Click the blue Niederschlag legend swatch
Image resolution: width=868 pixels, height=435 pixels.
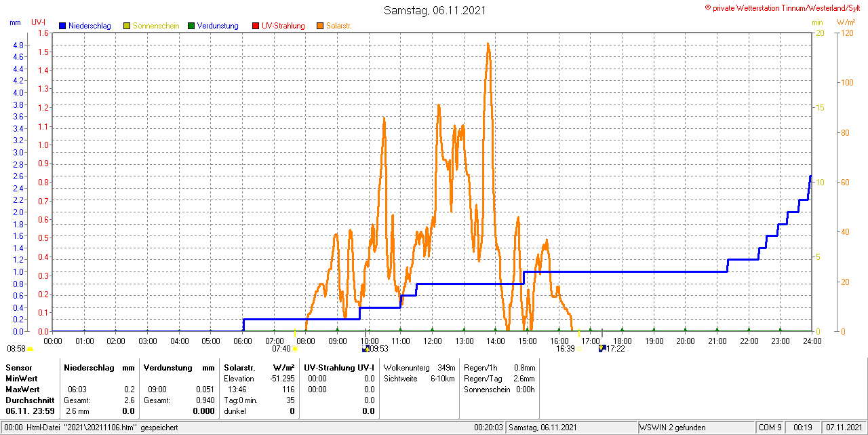(62, 26)
